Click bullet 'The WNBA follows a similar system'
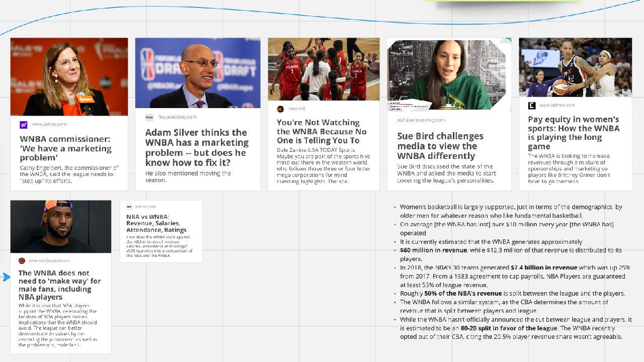 pyautogui.click(x=504, y=306)
